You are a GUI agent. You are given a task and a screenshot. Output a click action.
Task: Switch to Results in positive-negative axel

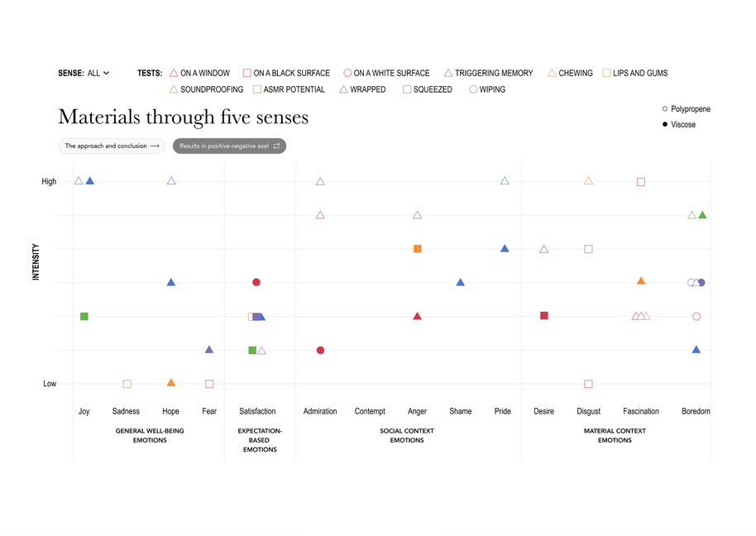click(229, 146)
